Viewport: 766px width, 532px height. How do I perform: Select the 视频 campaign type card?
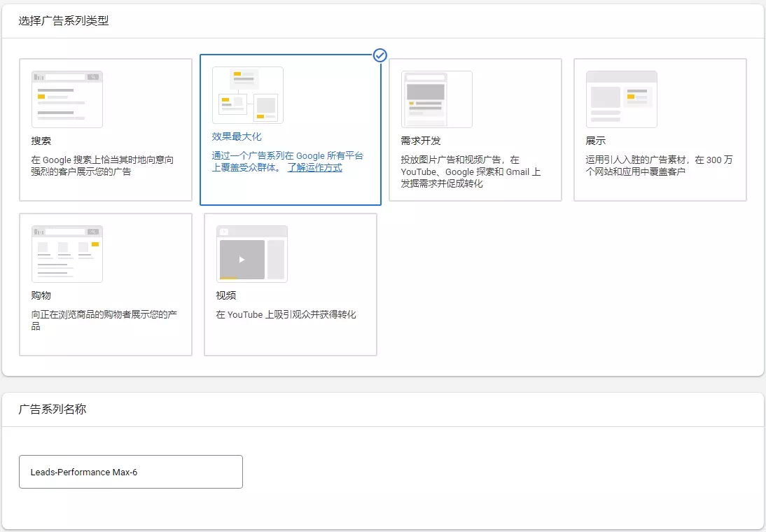(x=291, y=284)
